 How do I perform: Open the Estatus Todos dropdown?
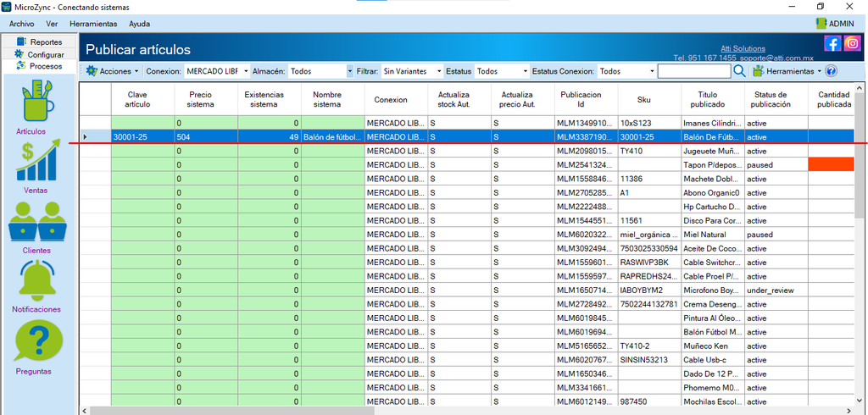[x=502, y=71]
